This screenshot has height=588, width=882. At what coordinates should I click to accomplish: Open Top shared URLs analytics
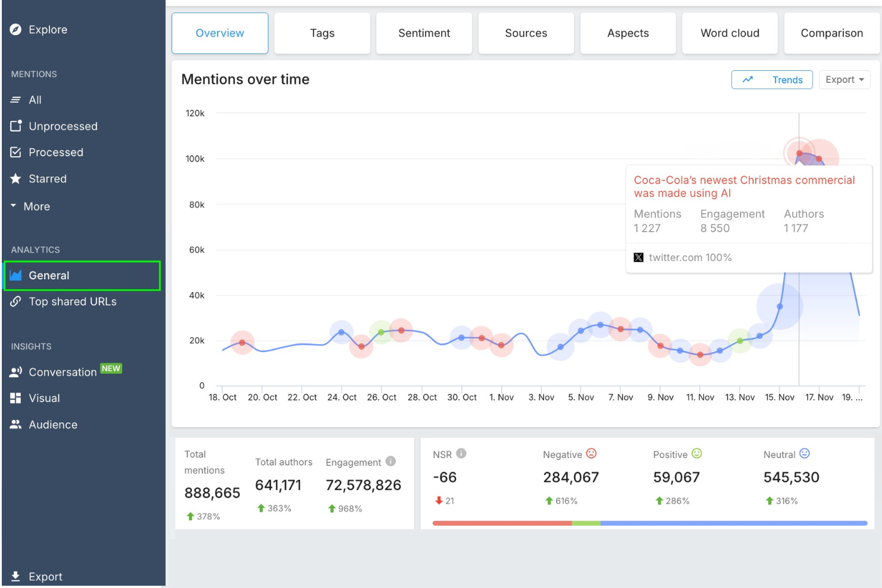click(73, 301)
